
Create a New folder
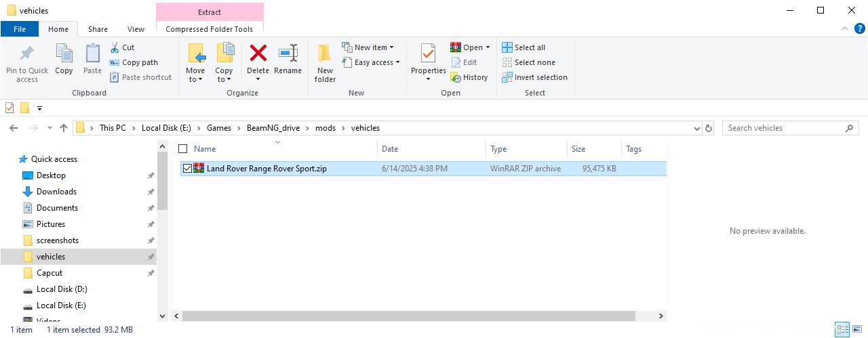click(325, 63)
